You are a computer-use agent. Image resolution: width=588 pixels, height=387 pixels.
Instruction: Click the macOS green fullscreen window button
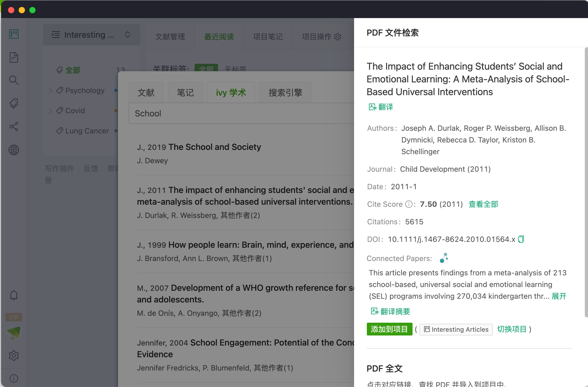32,10
